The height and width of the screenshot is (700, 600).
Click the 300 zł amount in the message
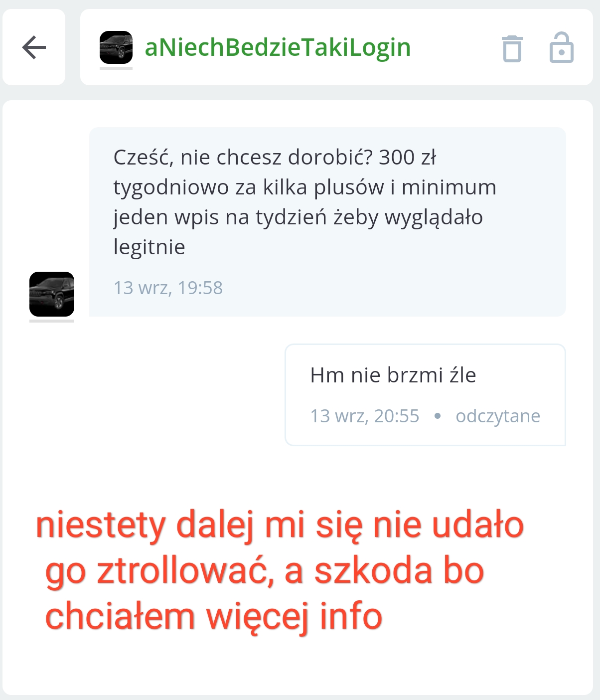[408, 158]
